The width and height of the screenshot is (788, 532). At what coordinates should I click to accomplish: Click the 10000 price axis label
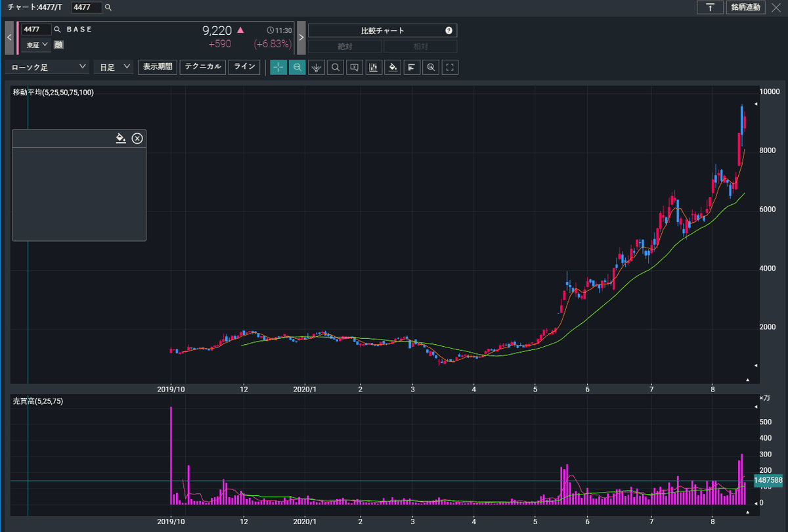pyautogui.click(x=768, y=92)
